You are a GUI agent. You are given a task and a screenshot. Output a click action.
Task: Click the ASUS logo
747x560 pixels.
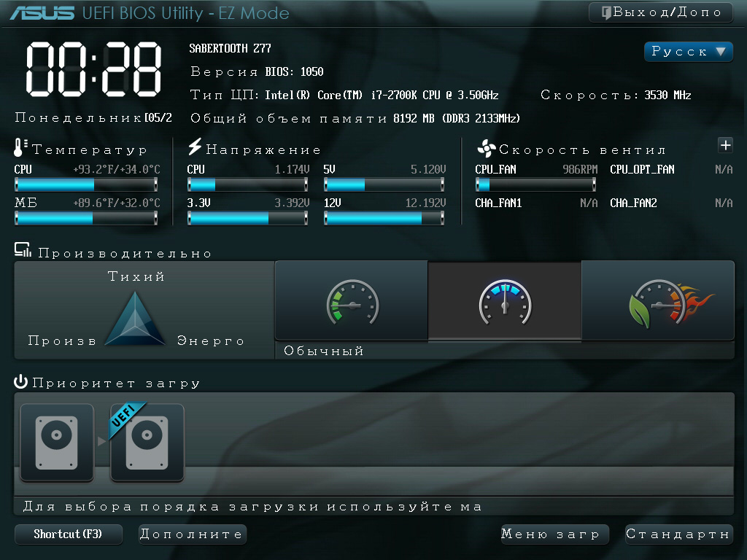(42, 13)
